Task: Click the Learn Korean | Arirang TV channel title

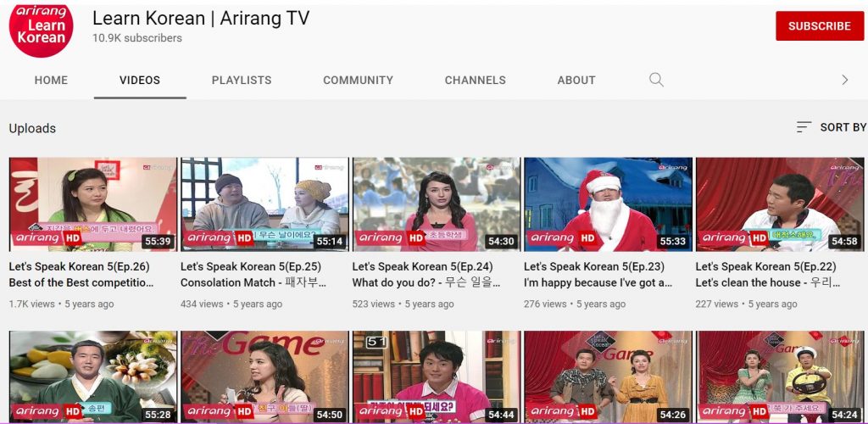Action: coord(200,19)
